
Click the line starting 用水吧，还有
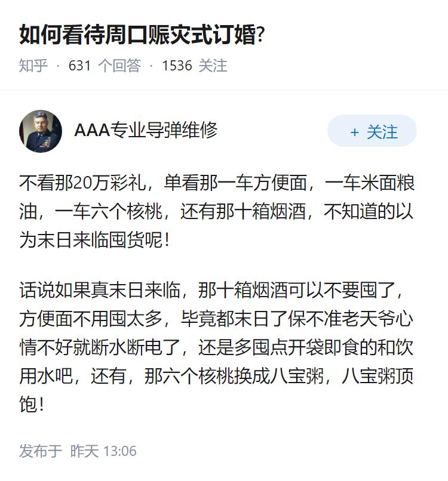(x=216, y=377)
